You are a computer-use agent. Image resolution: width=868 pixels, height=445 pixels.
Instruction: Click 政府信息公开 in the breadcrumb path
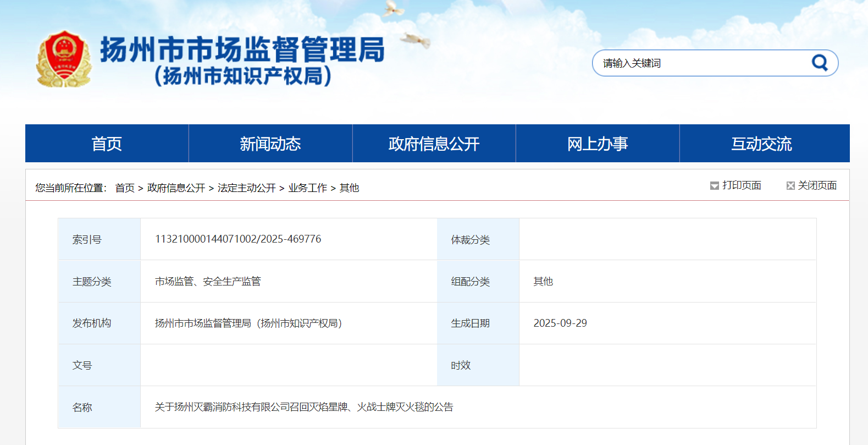(x=176, y=188)
